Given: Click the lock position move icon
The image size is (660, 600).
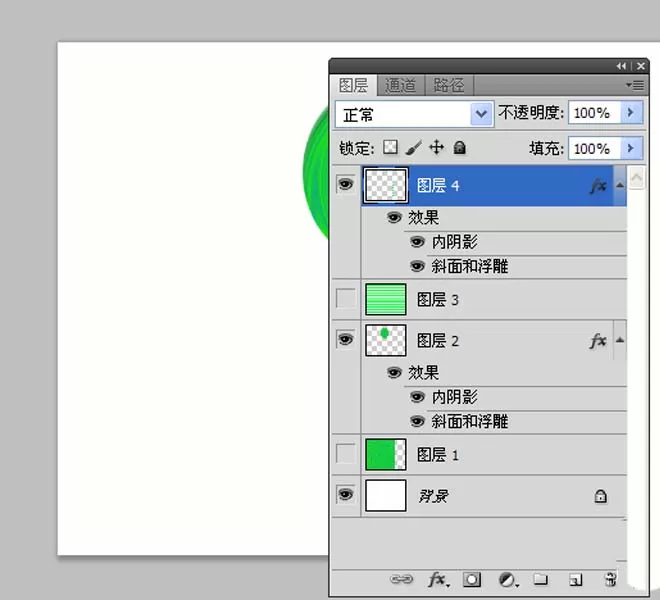Looking at the screenshot, I should 436,148.
